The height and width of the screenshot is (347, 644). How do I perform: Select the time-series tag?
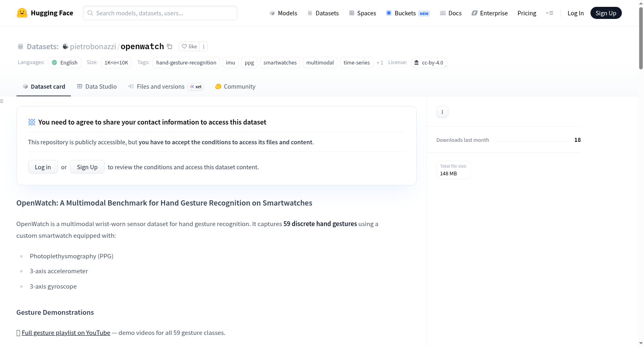pyautogui.click(x=357, y=62)
